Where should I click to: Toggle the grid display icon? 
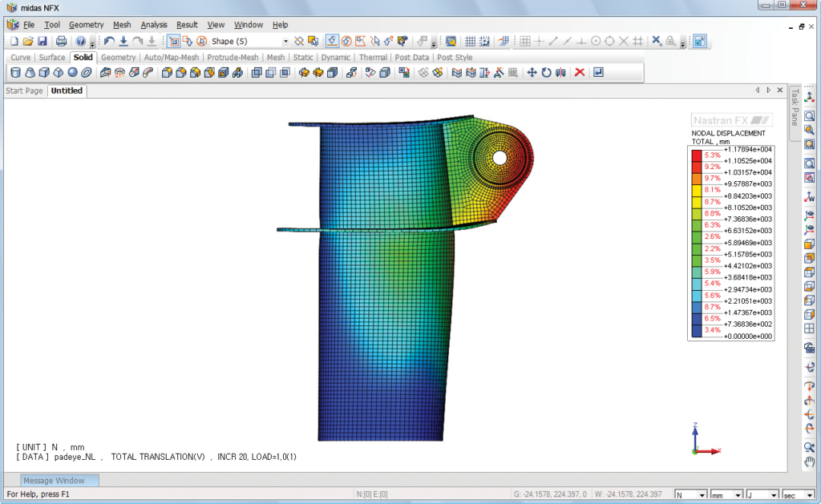coord(471,41)
